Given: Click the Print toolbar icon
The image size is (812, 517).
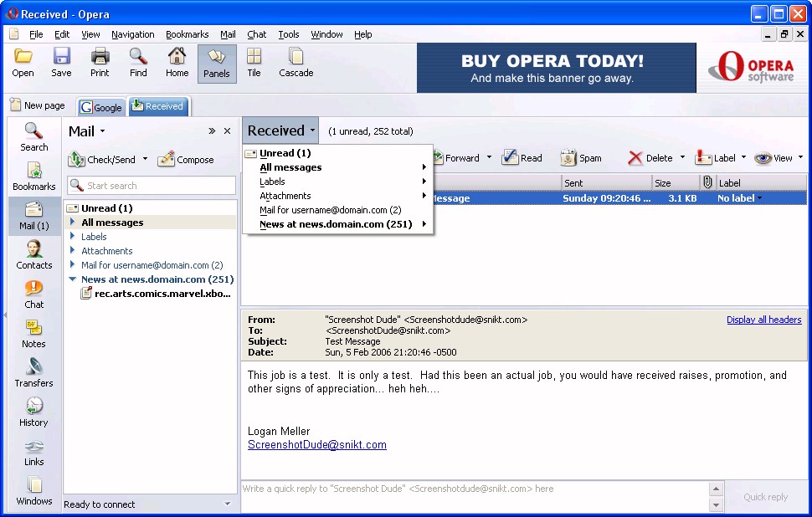Looking at the screenshot, I should point(100,63).
